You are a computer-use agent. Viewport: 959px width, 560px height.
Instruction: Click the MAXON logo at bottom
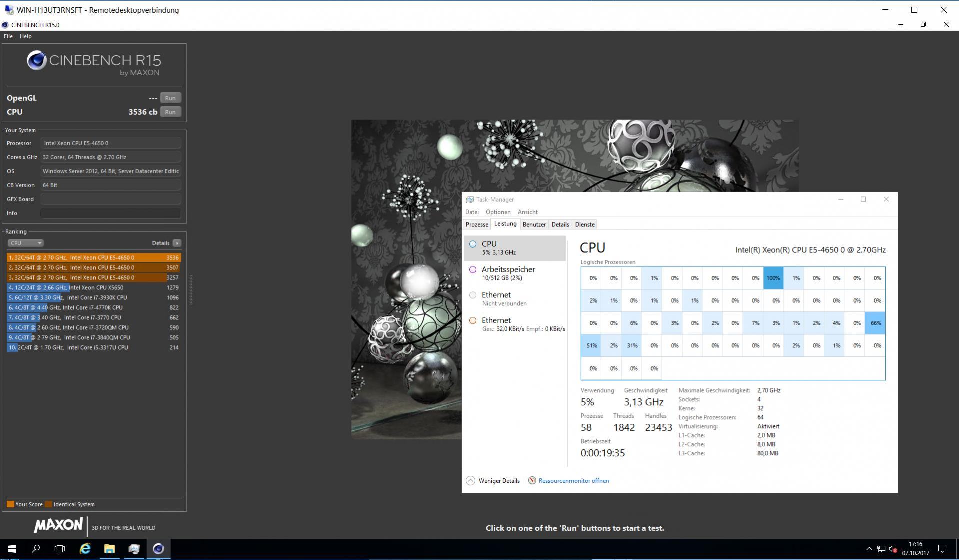pos(58,525)
